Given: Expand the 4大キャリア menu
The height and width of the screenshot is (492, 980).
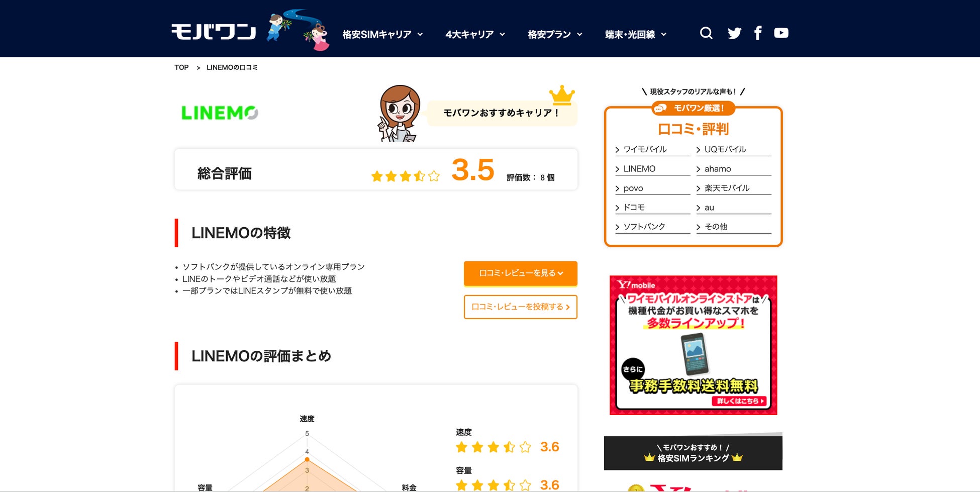Looking at the screenshot, I should [x=475, y=34].
